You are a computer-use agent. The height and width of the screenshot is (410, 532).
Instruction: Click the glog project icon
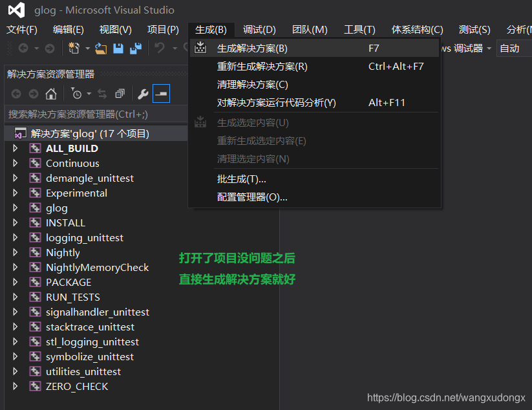pyautogui.click(x=35, y=208)
